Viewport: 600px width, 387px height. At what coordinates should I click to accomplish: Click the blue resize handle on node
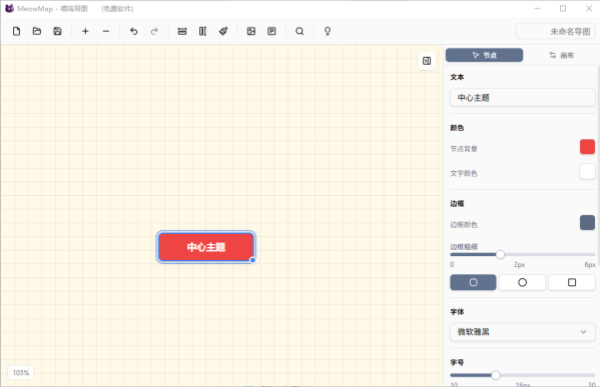(x=253, y=260)
